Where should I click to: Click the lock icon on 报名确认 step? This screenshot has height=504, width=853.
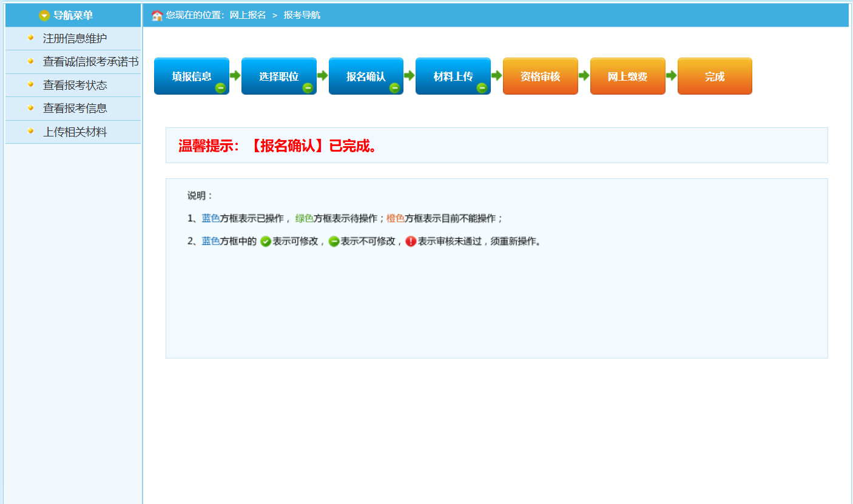(x=394, y=88)
